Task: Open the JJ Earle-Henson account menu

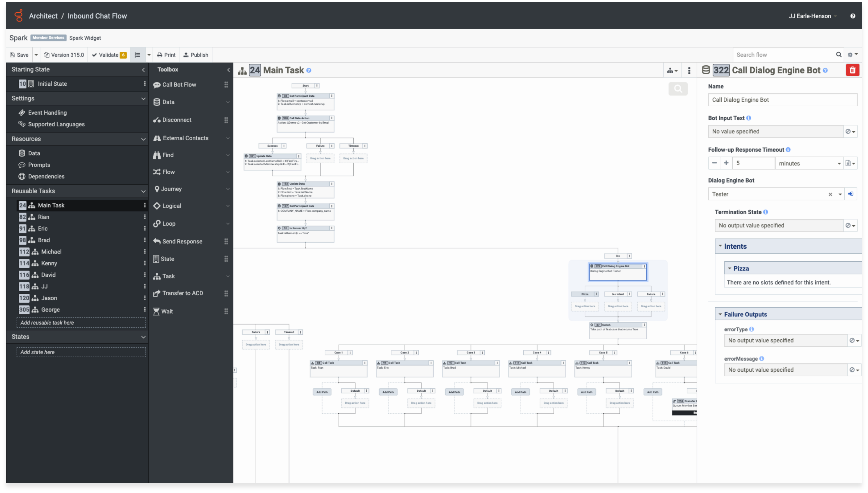Action: coord(812,15)
